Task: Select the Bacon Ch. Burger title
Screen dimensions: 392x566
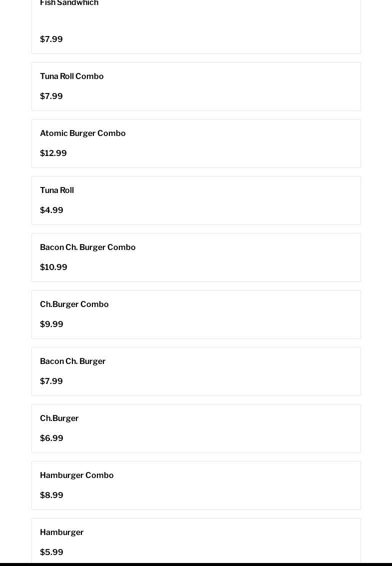Action: click(73, 361)
